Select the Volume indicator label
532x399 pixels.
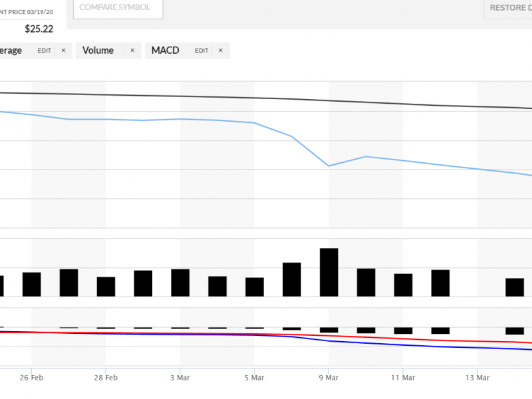98,51
